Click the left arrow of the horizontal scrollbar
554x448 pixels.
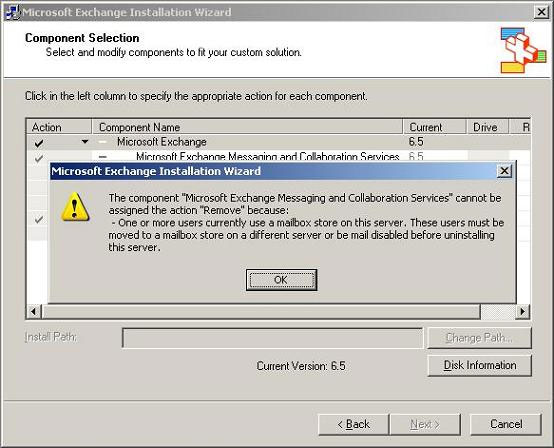click(x=34, y=311)
